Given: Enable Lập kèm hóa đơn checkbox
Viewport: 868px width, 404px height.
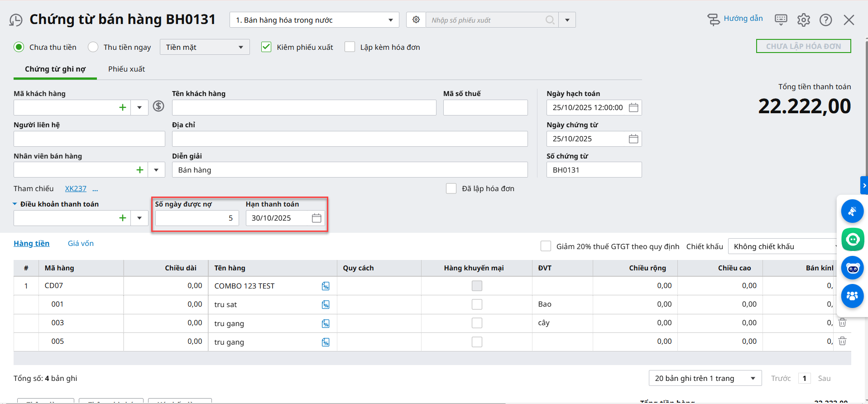Looking at the screenshot, I should click(350, 47).
